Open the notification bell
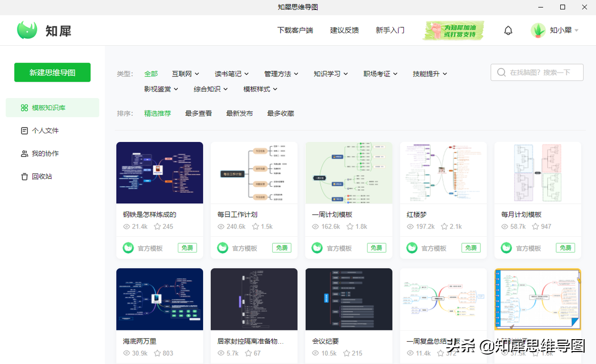 pyautogui.click(x=508, y=30)
